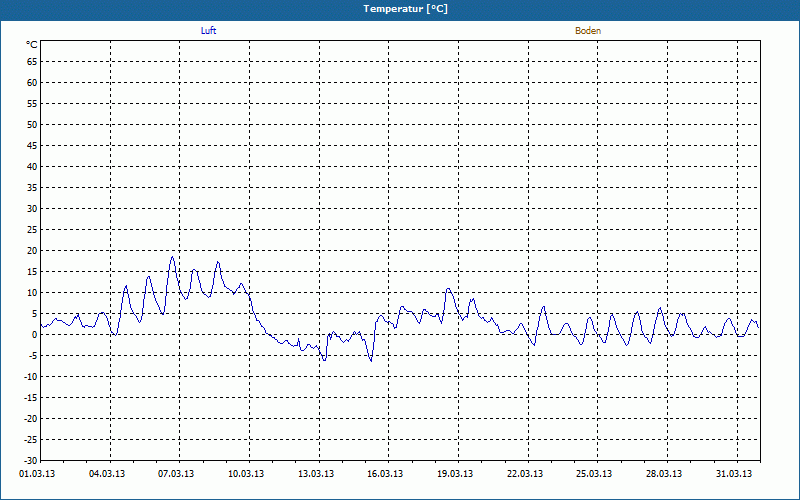Click the 01.03.13 date label
This screenshot has width=800, height=500.
[x=37, y=473]
